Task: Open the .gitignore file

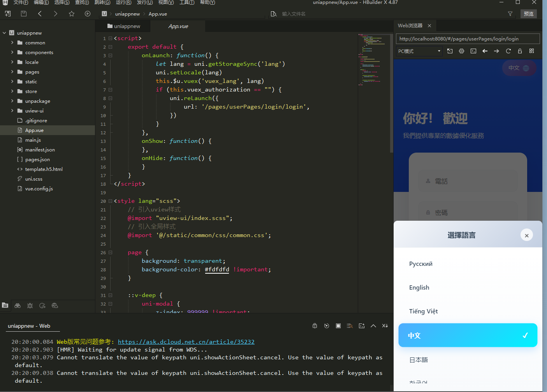Action: pos(36,121)
